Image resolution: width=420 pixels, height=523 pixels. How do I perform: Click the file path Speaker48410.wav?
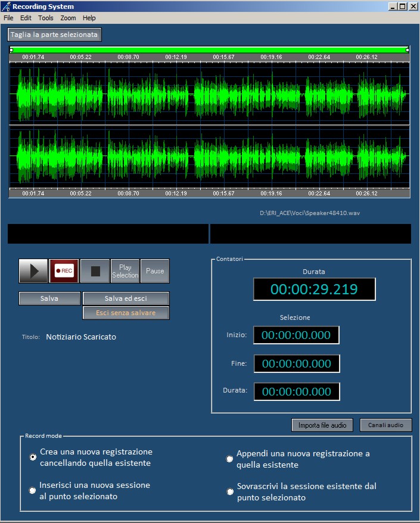[310, 213]
